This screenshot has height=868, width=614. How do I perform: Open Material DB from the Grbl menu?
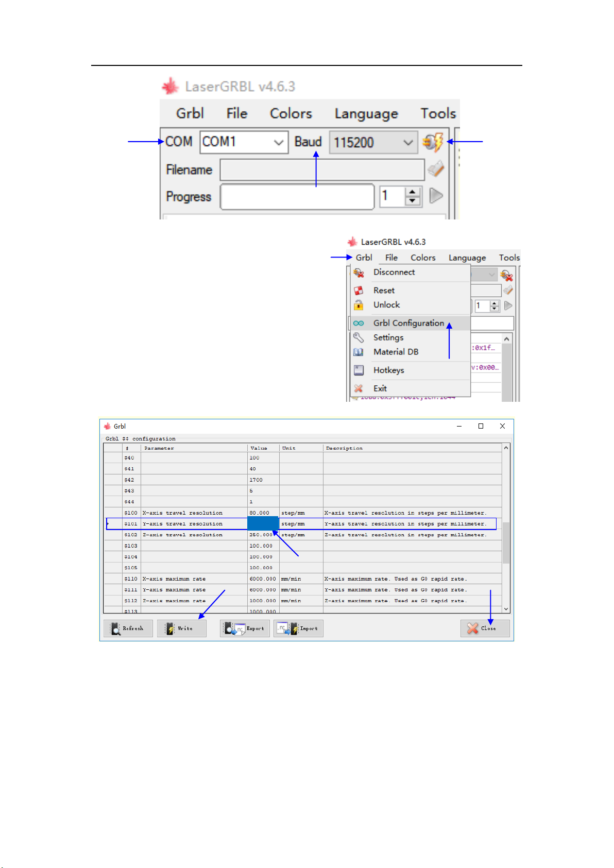(411, 352)
